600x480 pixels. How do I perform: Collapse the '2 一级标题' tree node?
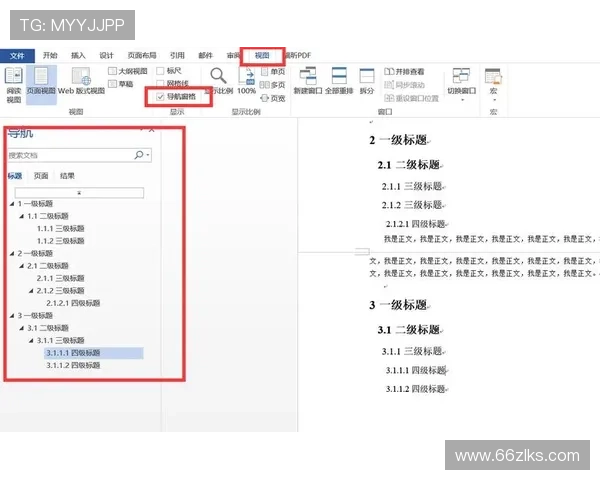(x=12, y=253)
